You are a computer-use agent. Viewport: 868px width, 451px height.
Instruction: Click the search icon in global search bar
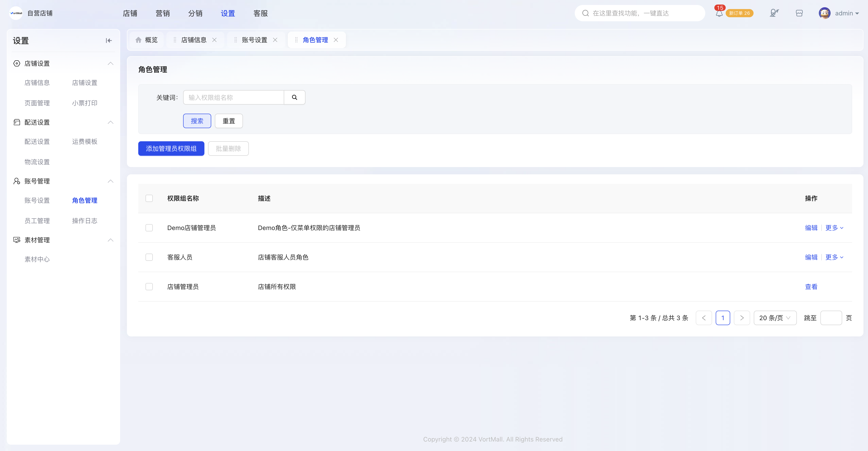(x=585, y=13)
